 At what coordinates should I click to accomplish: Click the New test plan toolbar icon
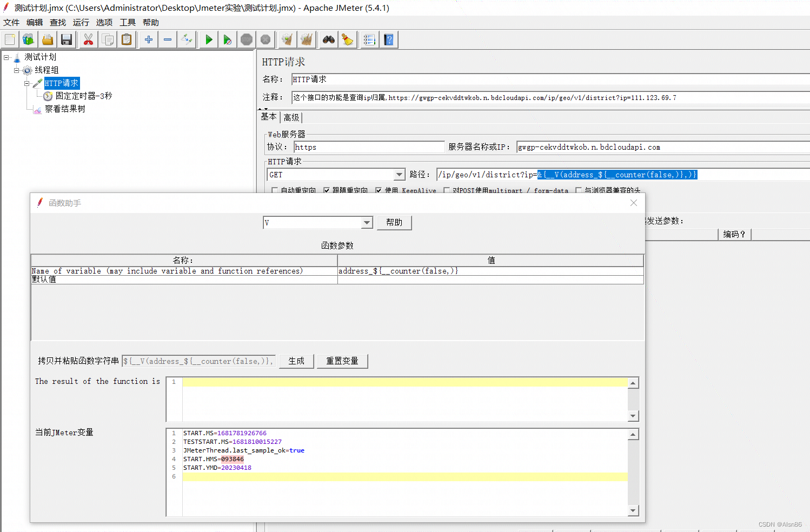10,39
